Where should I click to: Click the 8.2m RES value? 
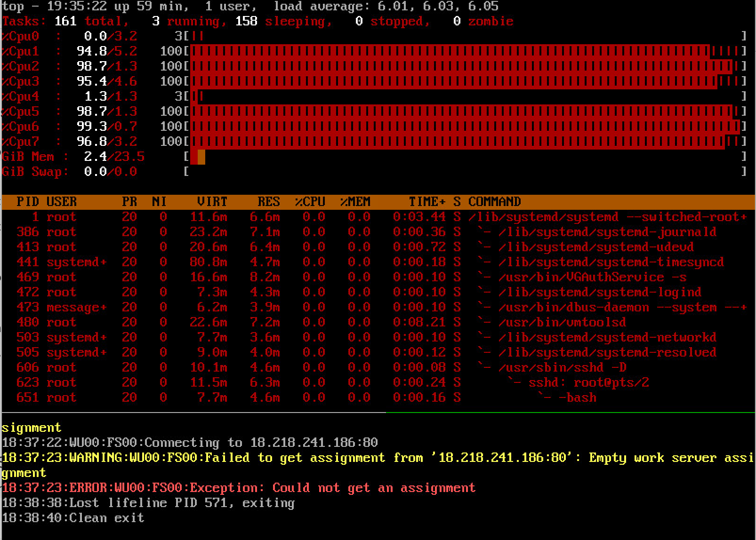pyautogui.click(x=265, y=277)
